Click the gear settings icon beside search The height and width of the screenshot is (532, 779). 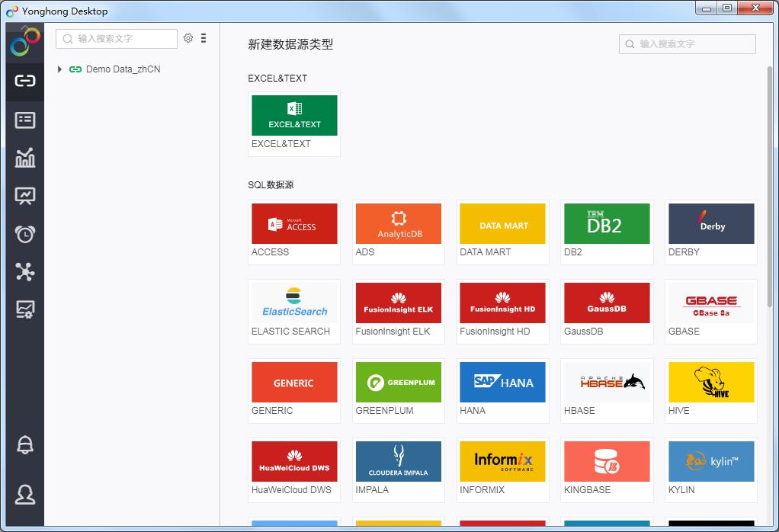[188, 38]
